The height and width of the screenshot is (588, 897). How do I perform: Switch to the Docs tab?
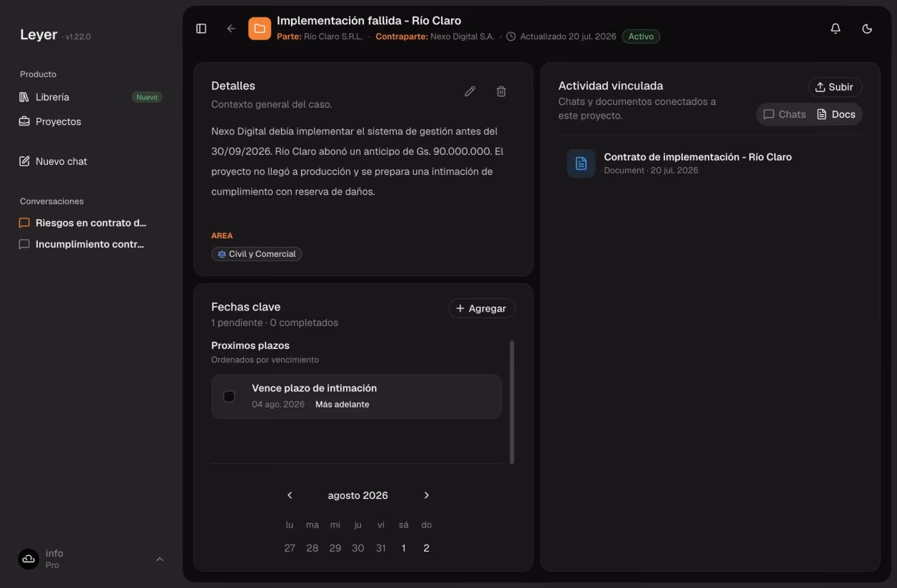click(x=836, y=114)
